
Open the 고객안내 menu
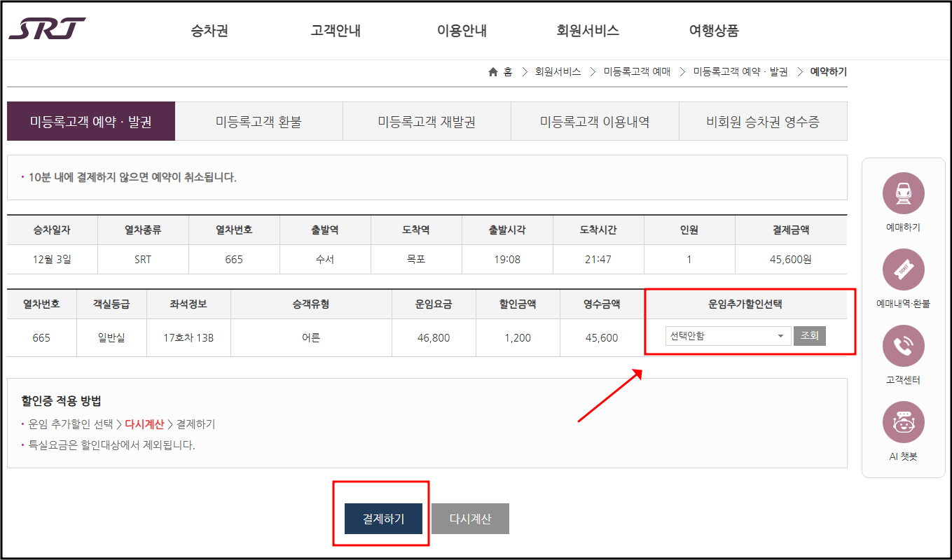click(x=334, y=30)
